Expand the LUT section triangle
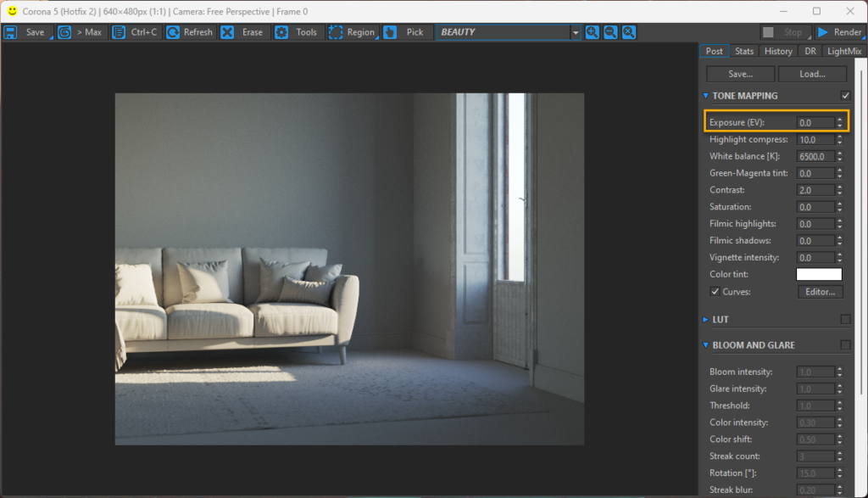 [x=706, y=319]
